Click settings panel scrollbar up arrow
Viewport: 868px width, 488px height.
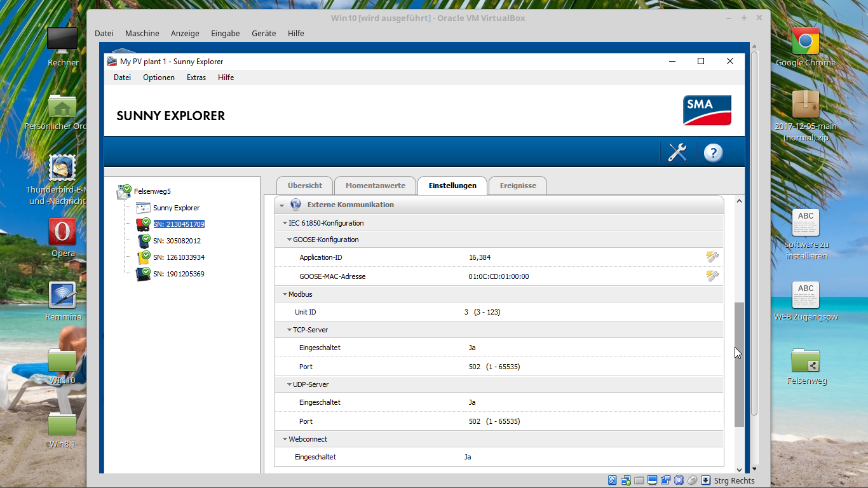pyautogui.click(x=739, y=201)
